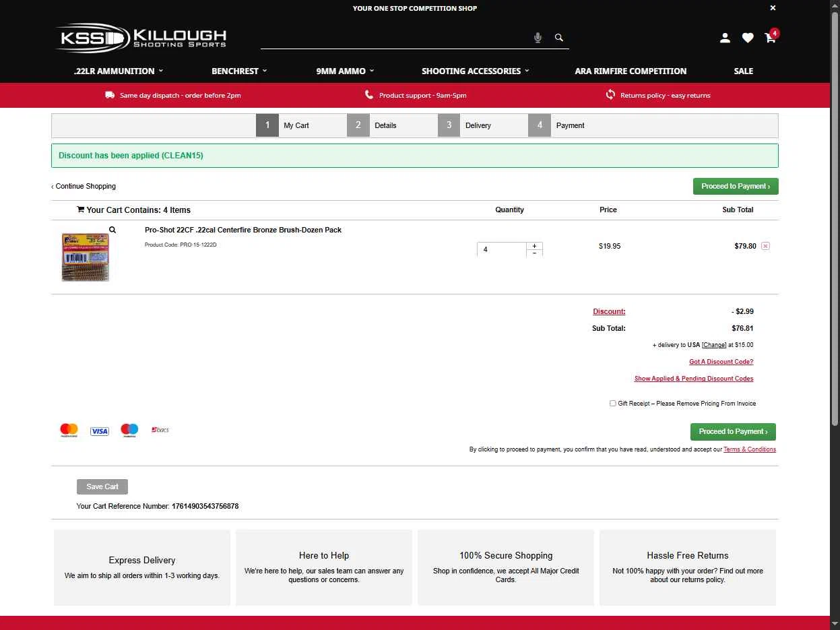840x630 pixels.
Task: Click the same day dispatch truck icon
Action: coord(110,95)
